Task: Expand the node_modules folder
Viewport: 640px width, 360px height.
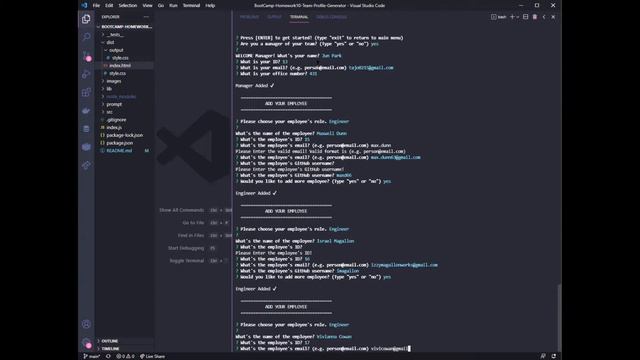Action: point(121,97)
